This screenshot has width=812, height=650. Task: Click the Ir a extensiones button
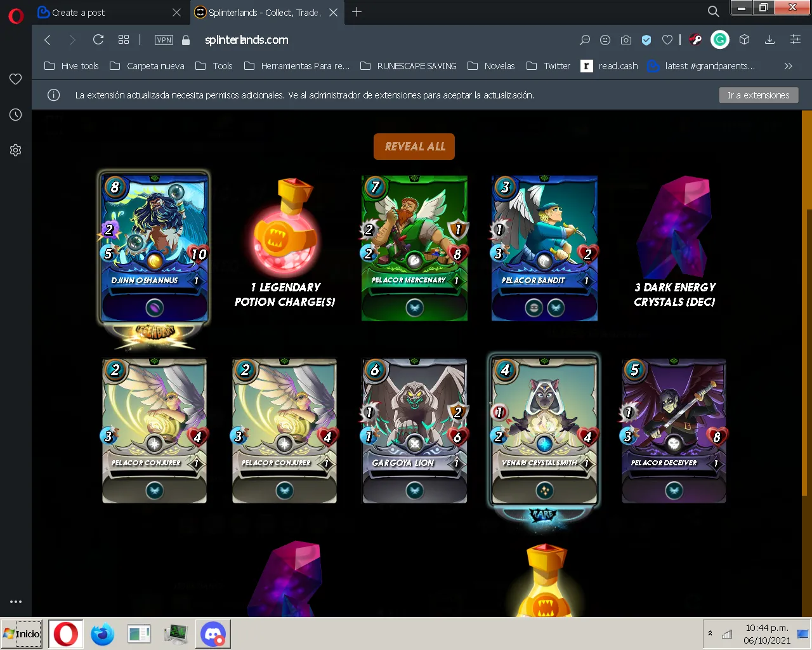(x=759, y=95)
